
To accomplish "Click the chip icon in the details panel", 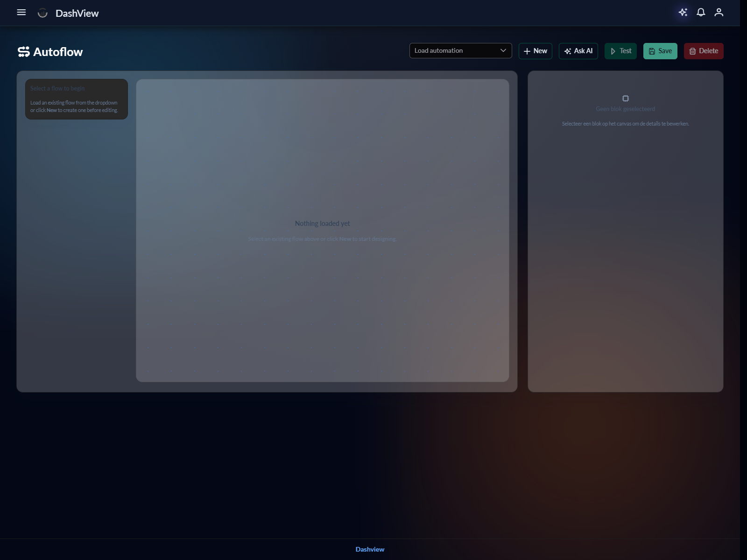I will tap(625, 98).
